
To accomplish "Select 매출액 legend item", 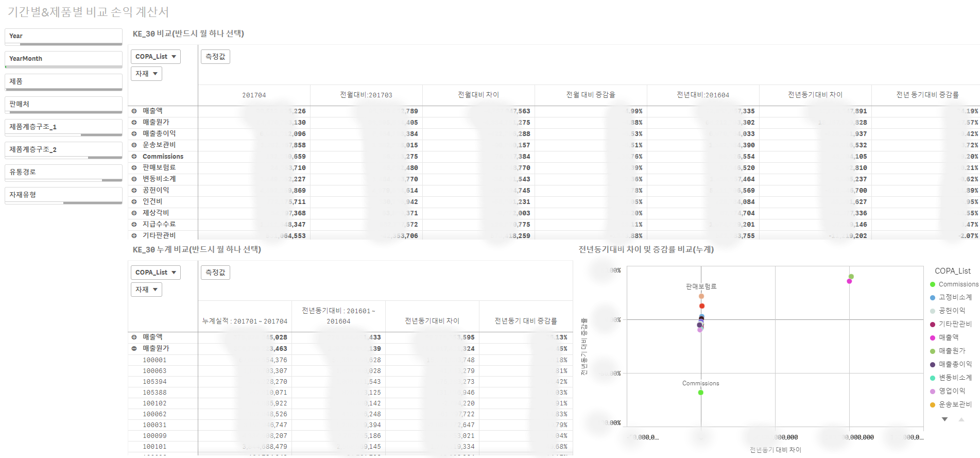I will [944, 338].
